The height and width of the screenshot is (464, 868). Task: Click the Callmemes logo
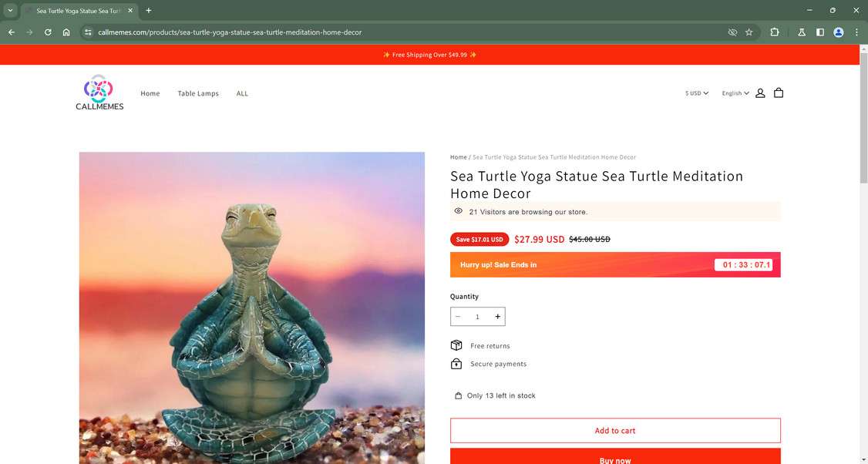(99, 92)
